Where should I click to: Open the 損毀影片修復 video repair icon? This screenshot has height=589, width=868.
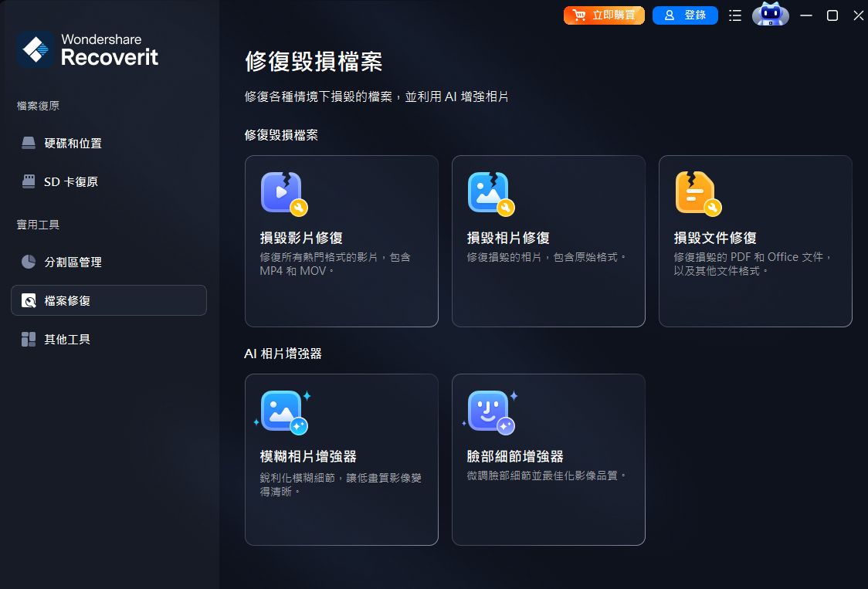[x=283, y=193]
